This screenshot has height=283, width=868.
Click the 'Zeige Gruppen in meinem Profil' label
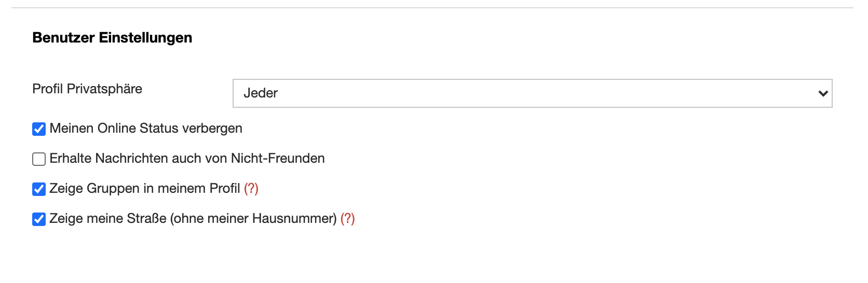point(144,189)
